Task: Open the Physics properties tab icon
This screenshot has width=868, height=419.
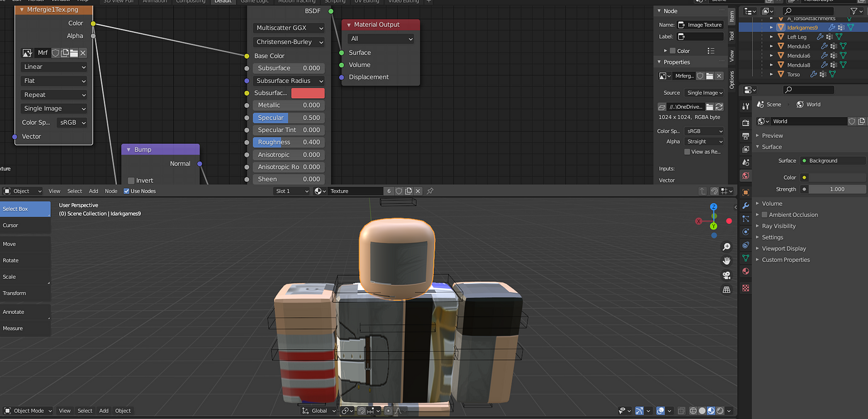Action: click(745, 232)
